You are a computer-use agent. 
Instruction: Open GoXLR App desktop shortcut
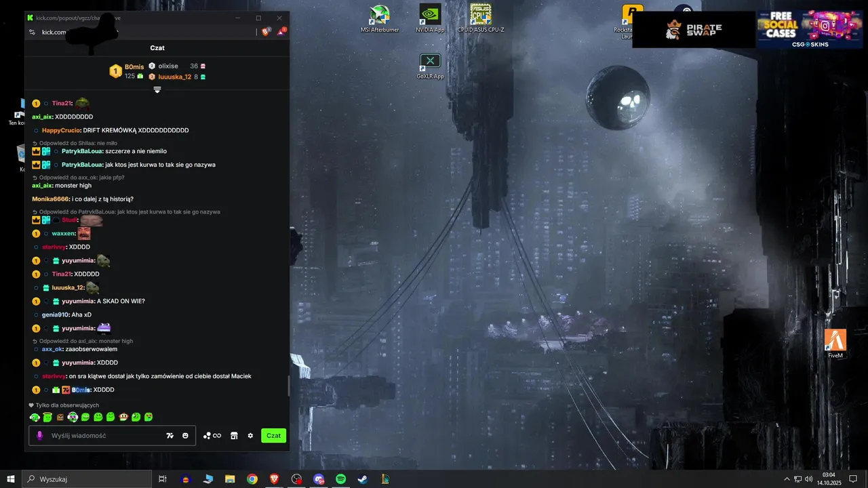point(430,66)
